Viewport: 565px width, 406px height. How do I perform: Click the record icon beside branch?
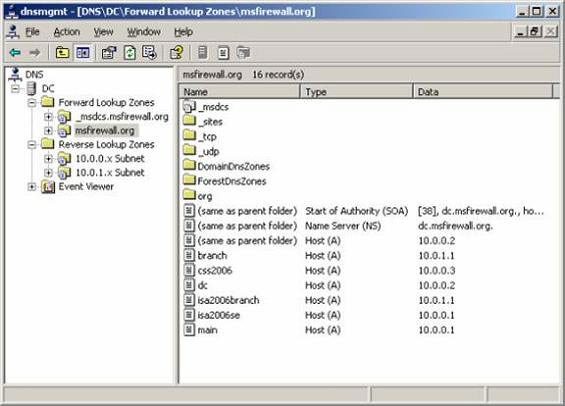pyautogui.click(x=189, y=255)
